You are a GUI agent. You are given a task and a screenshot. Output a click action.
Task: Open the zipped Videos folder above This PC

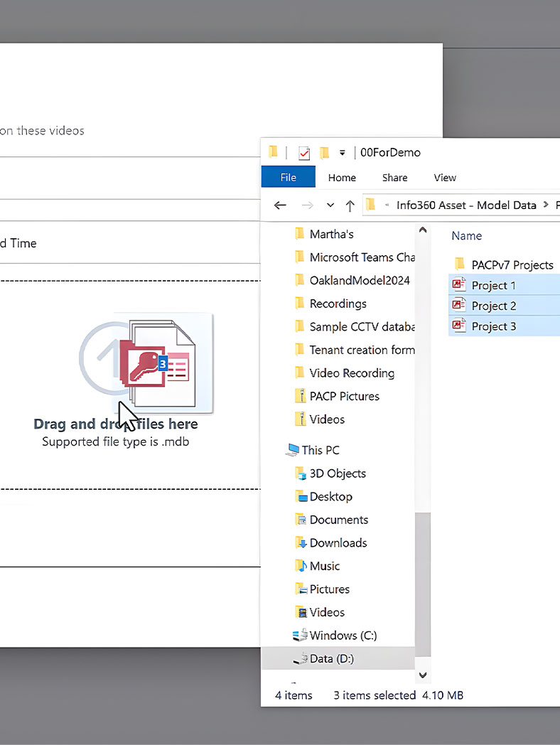click(x=327, y=419)
